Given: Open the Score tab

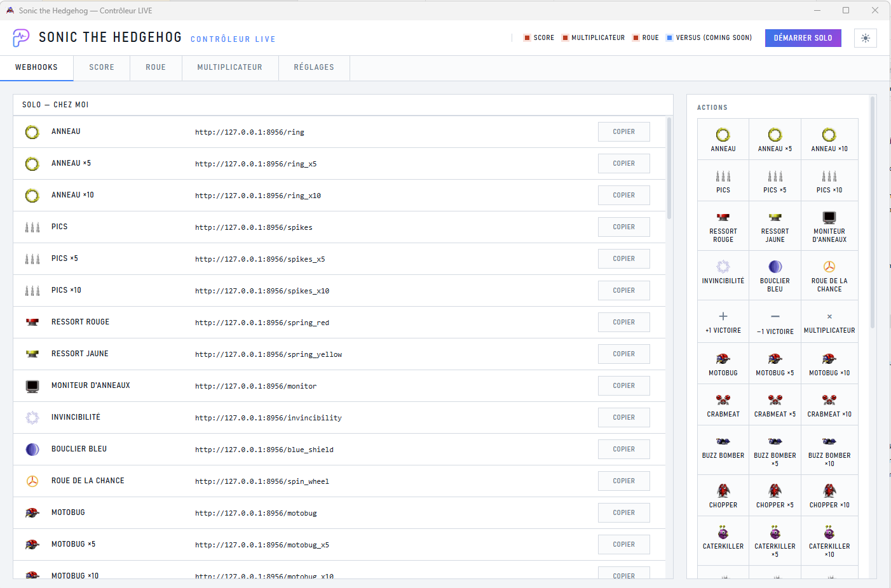Looking at the screenshot, I should pos(102,68).
